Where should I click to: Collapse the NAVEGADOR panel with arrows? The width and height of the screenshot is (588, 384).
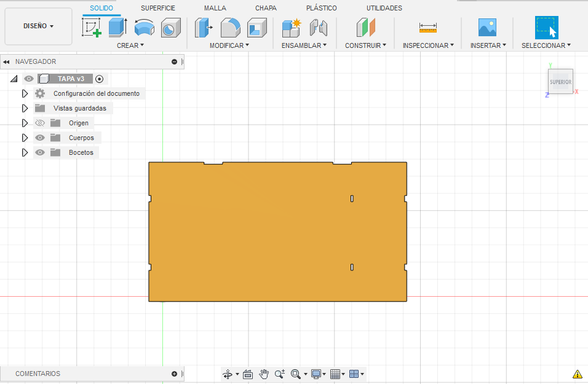click(6, 62)
